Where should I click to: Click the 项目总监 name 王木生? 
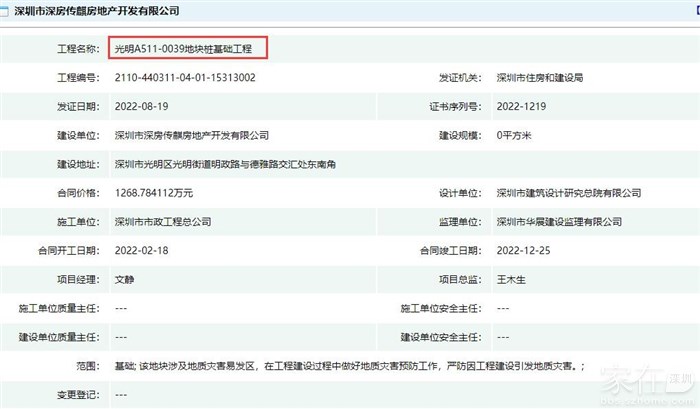point(512,280)
